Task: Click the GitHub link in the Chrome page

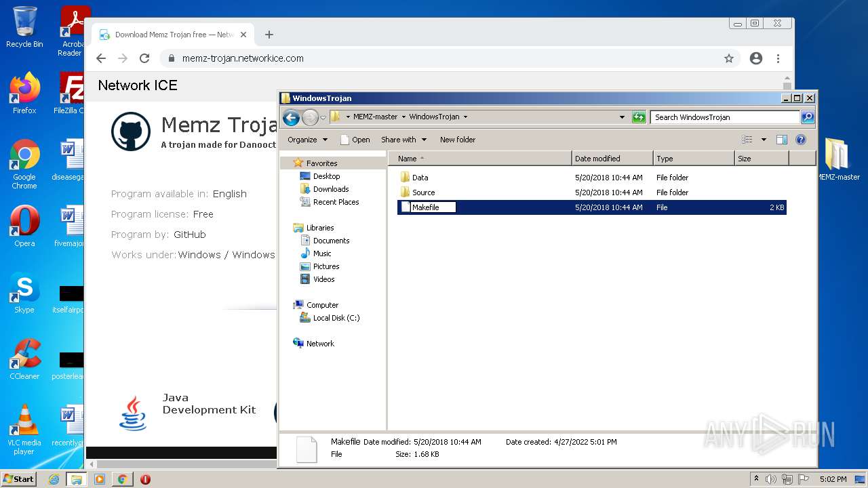Action: point(190,235)
